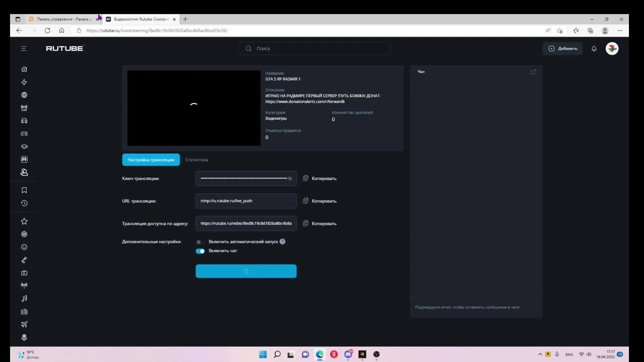
Task: Go to Home in the left sidebar
Action: click(24, 69)
